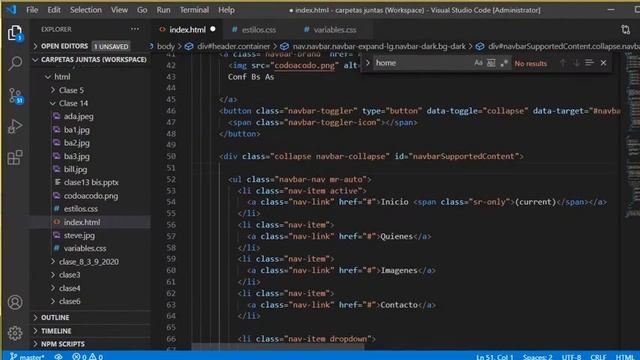Image resolution: width=640 pixels, height=360 pixels.
Task: Expand the clase_8_3_9_2020 folder
Action: [53, 261]
